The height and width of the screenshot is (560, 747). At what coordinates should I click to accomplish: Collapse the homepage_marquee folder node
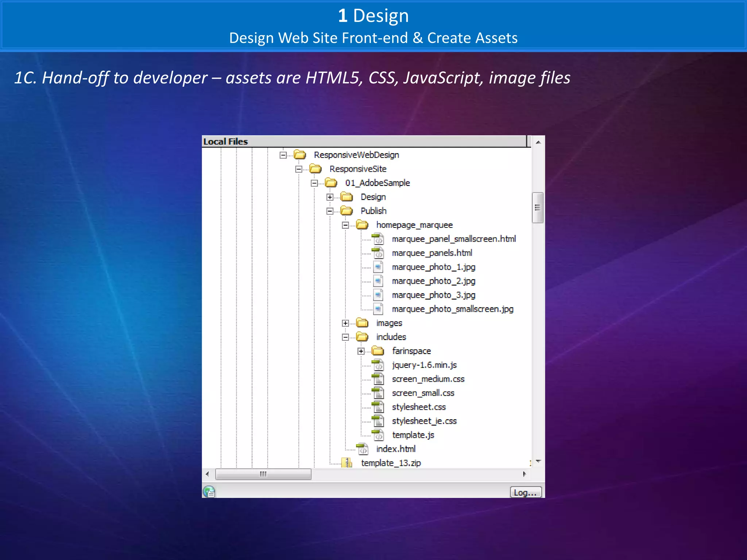point(345,225)
